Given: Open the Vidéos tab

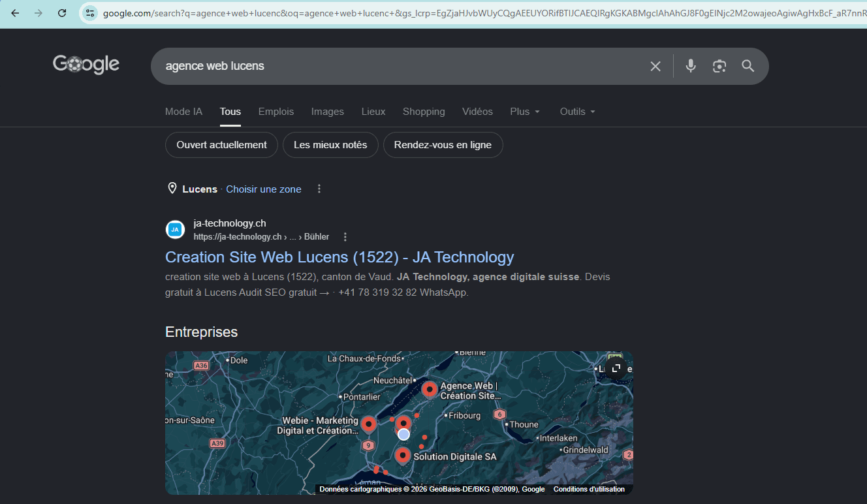Looking at the screenshot, I should (x=477, y=112).
